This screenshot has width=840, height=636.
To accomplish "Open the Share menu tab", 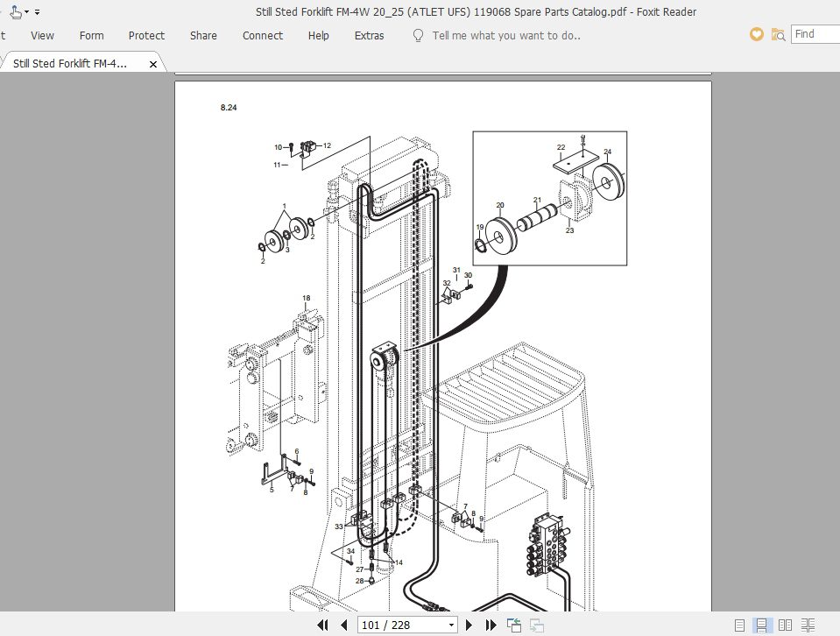I will click(x=203, y=35).
